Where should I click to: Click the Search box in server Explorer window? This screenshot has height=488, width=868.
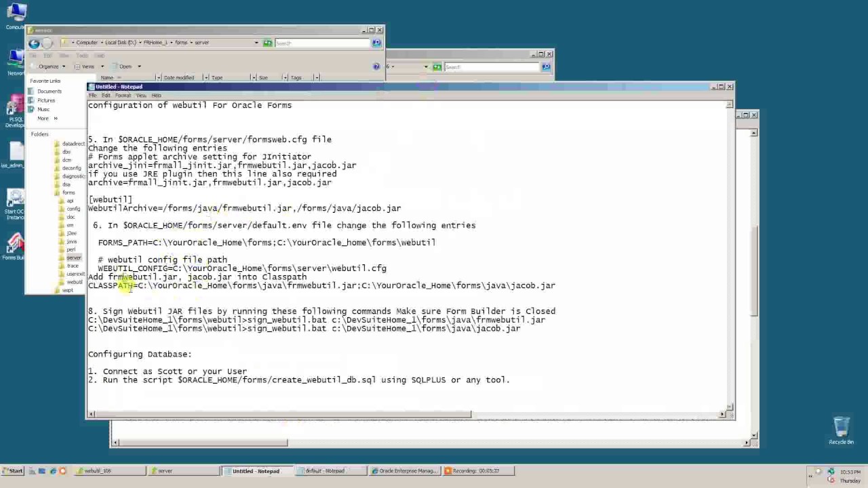click(322, 43)
